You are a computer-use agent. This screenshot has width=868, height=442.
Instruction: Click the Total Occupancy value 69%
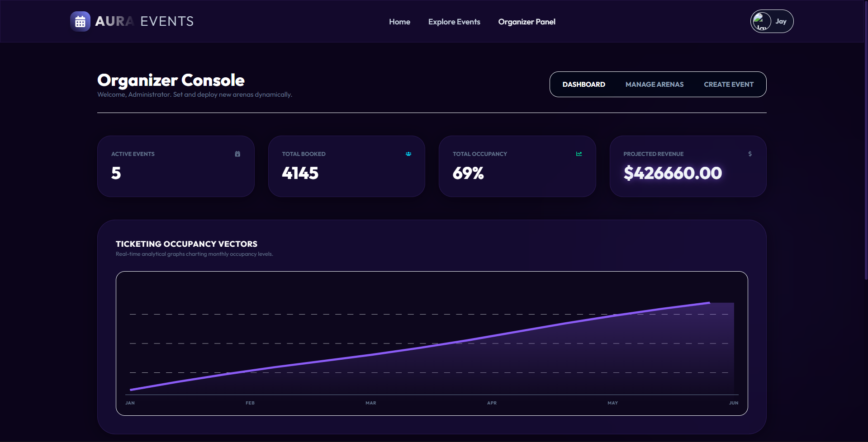click(468, 173)
